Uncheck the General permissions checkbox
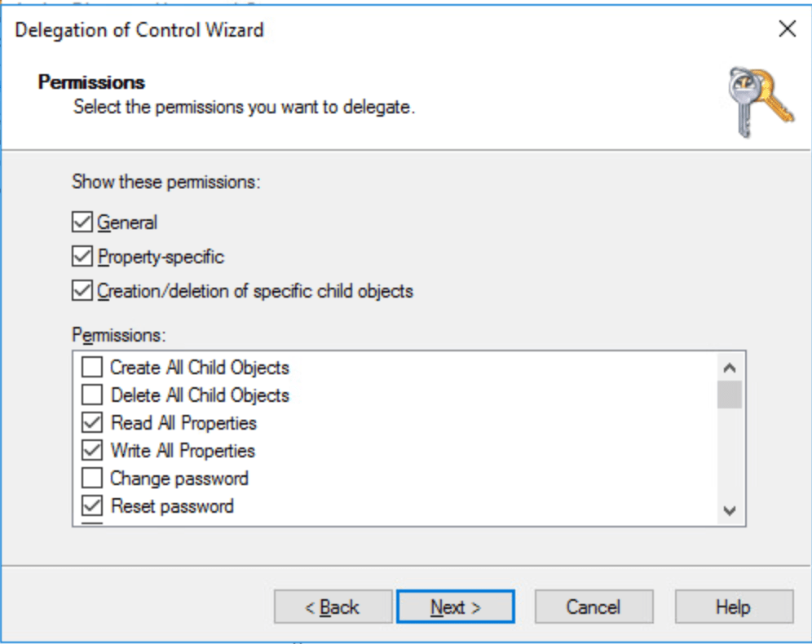 pos(82,223)
